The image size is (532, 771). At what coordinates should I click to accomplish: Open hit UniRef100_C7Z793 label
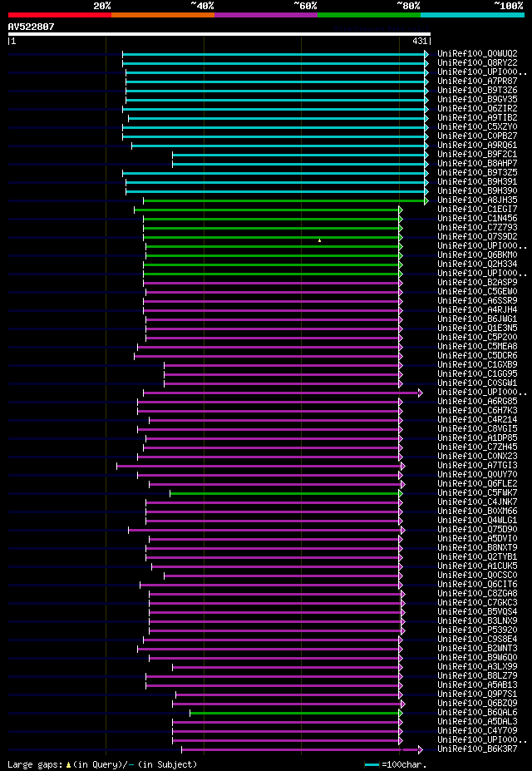click(x=477, y=228)
